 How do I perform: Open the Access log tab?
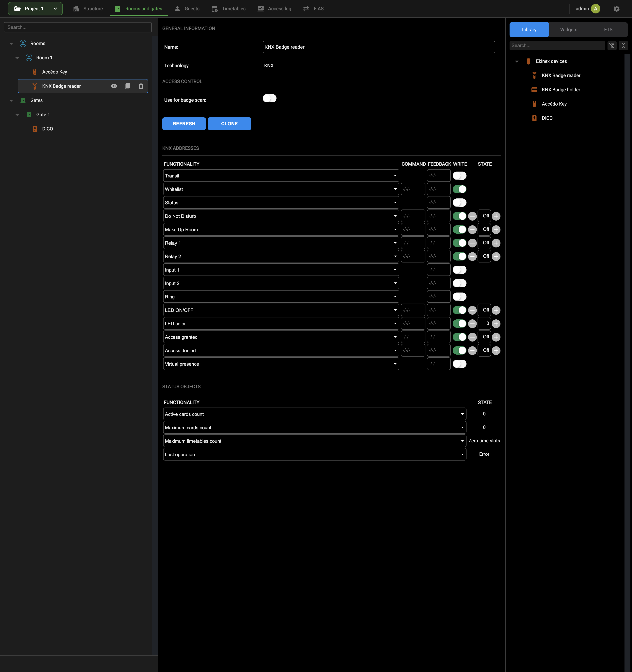274,9
